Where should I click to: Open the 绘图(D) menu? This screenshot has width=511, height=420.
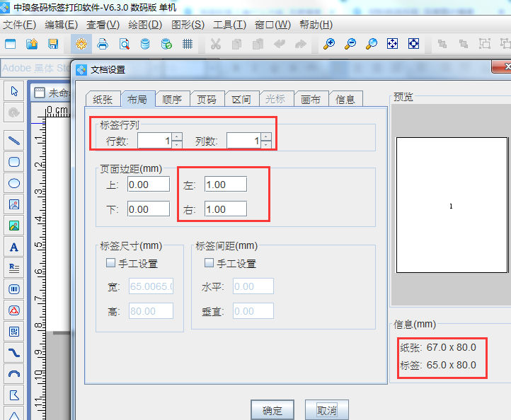(x=144, y=25)
